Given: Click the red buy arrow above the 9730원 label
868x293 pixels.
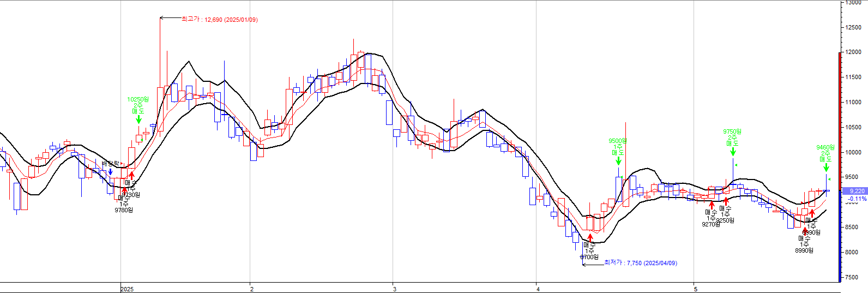Looking at the screenshot, I should point(131,176).
